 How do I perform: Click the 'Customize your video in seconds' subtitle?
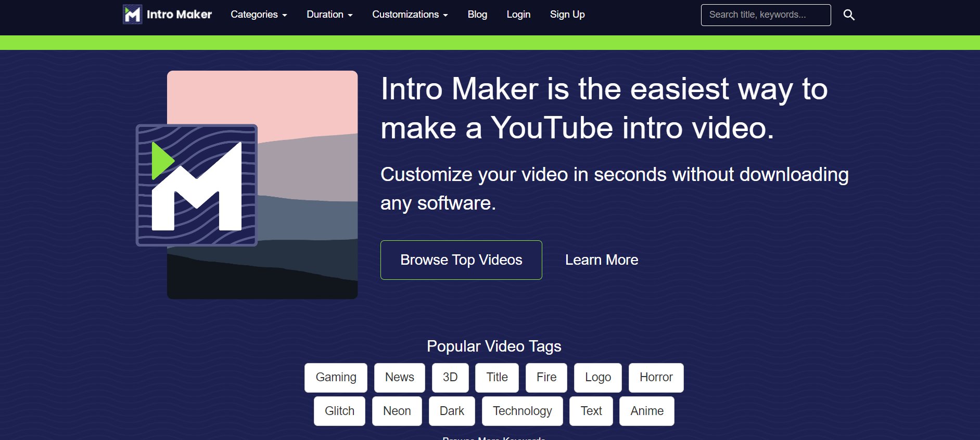614,189
